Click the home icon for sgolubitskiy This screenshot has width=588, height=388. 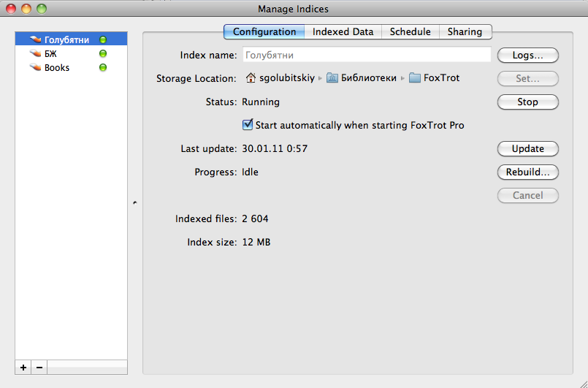(x=251, y=78)
